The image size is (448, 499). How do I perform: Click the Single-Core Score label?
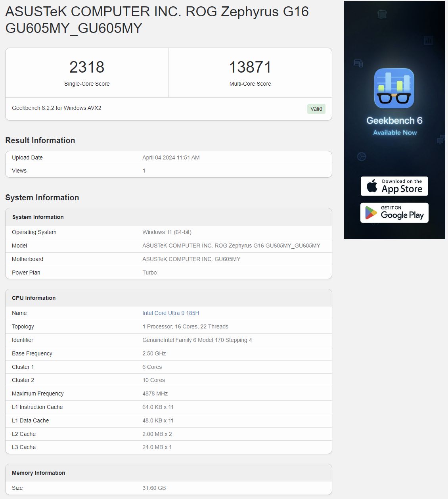click(x=87, y=84)
